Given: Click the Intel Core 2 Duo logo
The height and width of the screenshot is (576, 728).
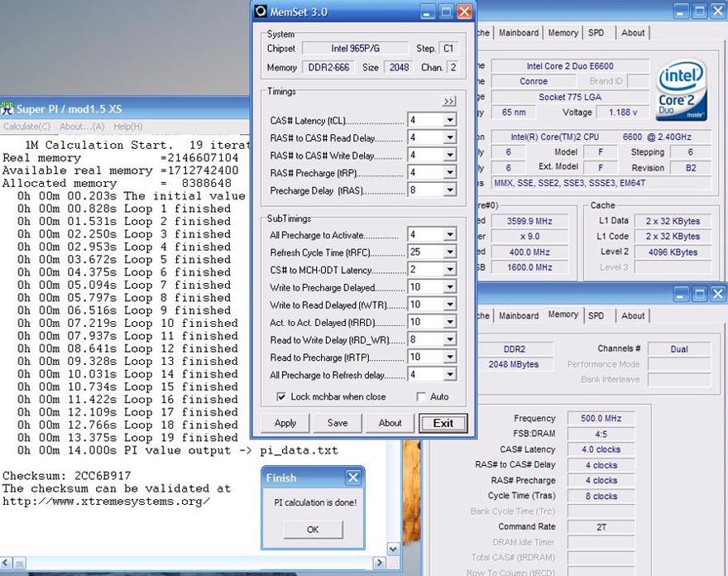Looking at the screenshot, I should click(x=682, y=90).
